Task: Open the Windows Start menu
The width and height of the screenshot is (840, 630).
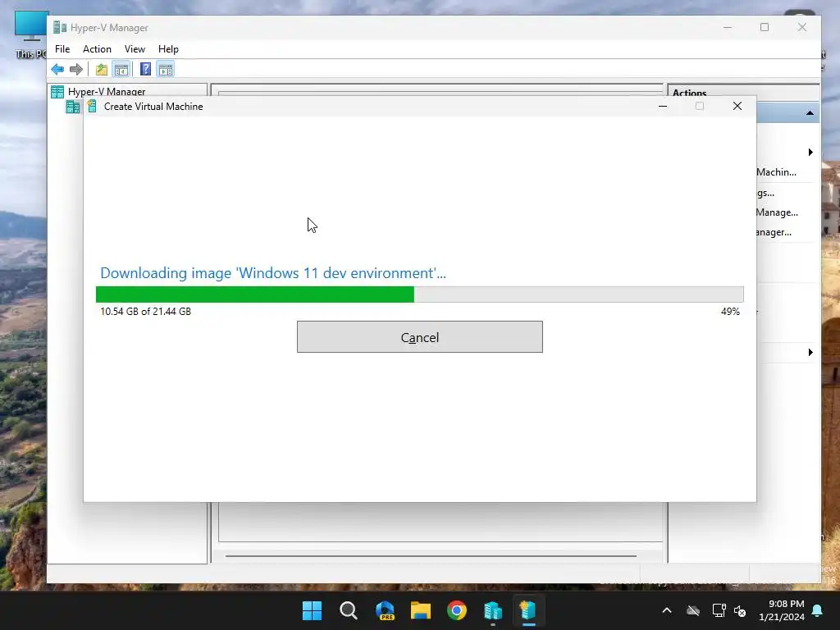Action: pyautogui.click(x=313, y=610)
